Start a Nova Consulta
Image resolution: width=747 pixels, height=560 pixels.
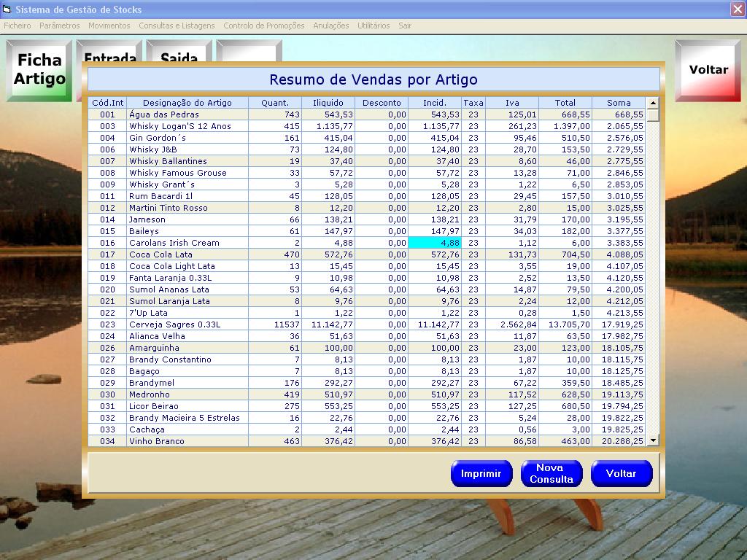[551, 473]
